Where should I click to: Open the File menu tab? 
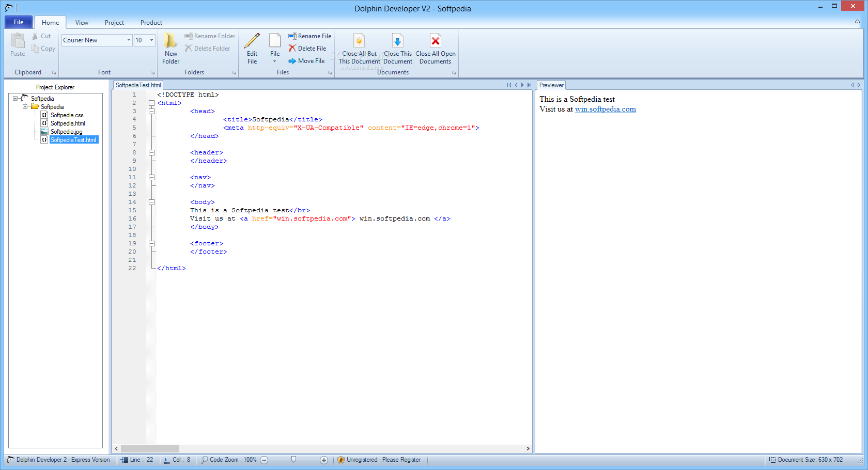click(19, 22)
